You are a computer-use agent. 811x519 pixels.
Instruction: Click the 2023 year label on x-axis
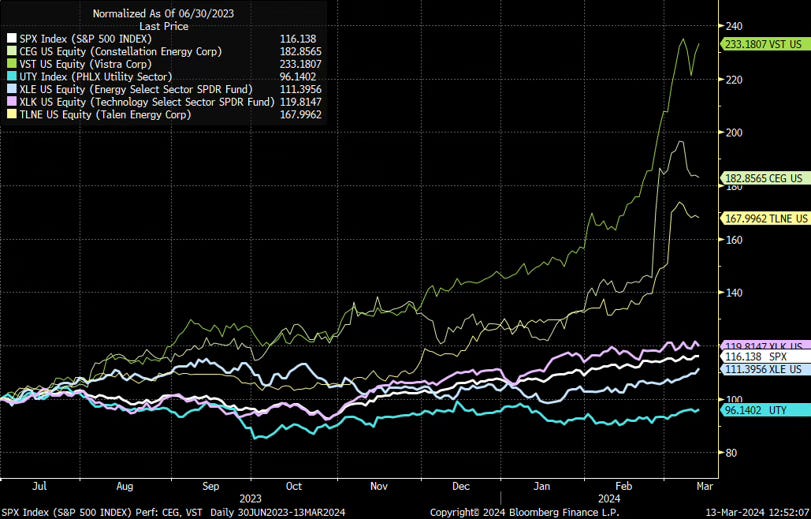pos(250,499)
